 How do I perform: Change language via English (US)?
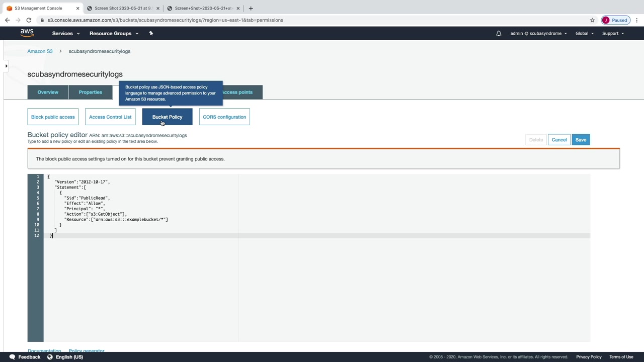[x=69, y=357]
